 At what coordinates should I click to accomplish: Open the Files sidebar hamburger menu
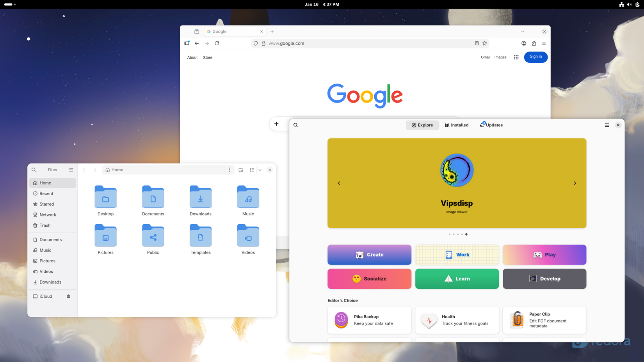tap(71, 170)
